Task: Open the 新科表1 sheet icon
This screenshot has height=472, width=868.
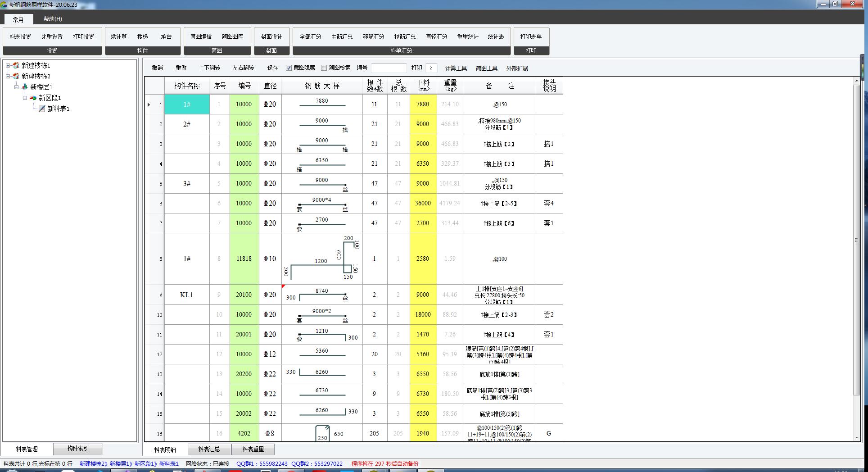Action: pos(41,109)
